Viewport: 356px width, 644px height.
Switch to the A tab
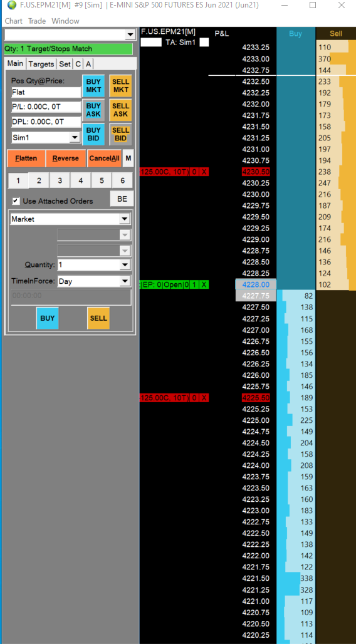88,64
